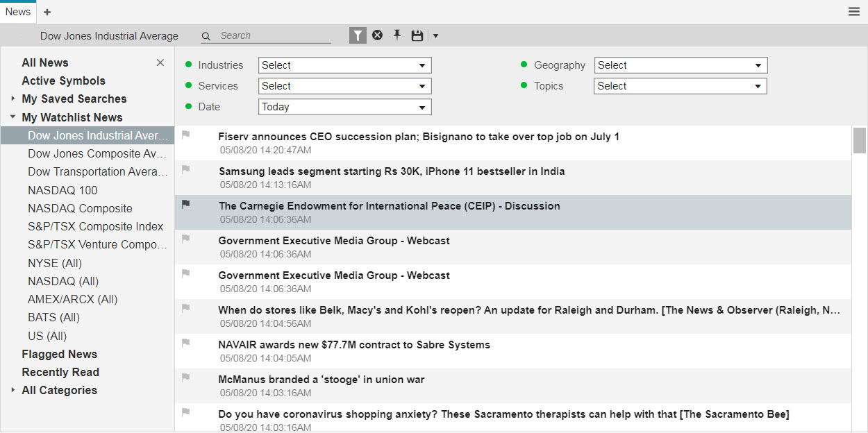The width and height of the screenshot is (868, 433).
Task: Click in the Search field
Action: [x=274, y=35]
